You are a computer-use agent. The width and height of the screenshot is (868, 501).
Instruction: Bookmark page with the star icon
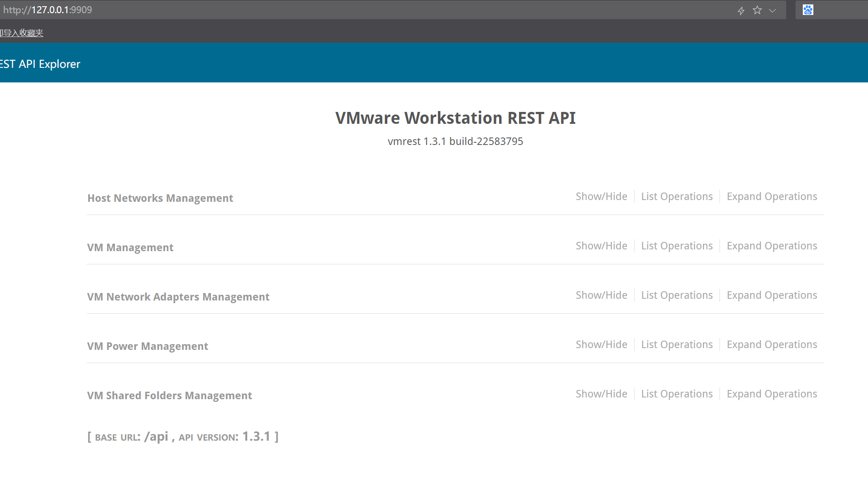coord(757,10)
